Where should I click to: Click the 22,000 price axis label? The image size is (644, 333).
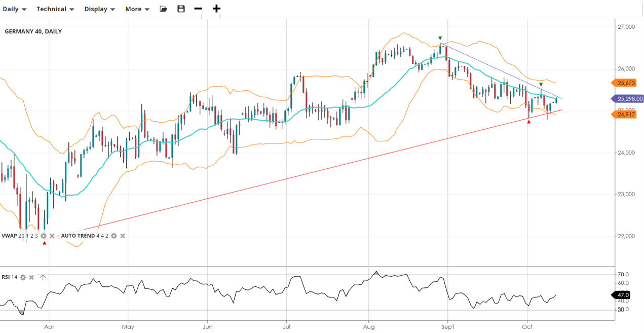627,236
